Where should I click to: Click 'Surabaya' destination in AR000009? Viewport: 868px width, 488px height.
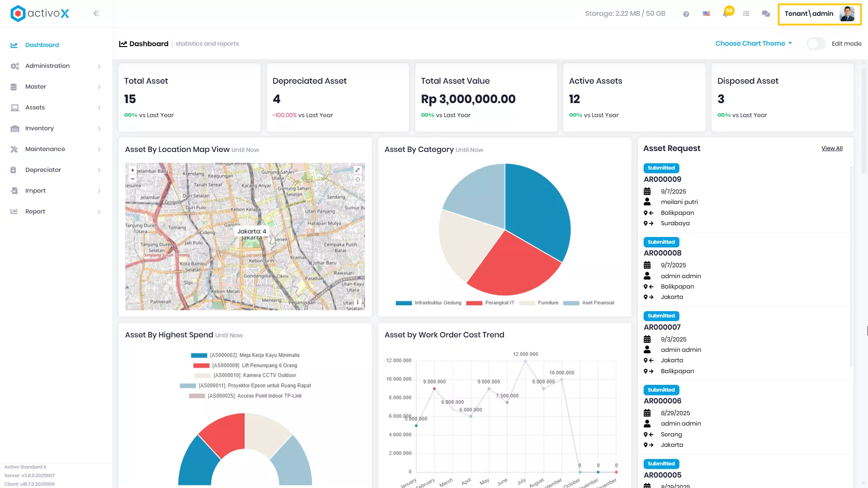point(675,223)
